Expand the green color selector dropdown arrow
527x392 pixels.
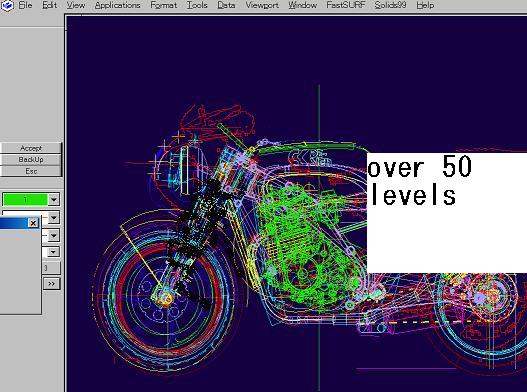54,200
